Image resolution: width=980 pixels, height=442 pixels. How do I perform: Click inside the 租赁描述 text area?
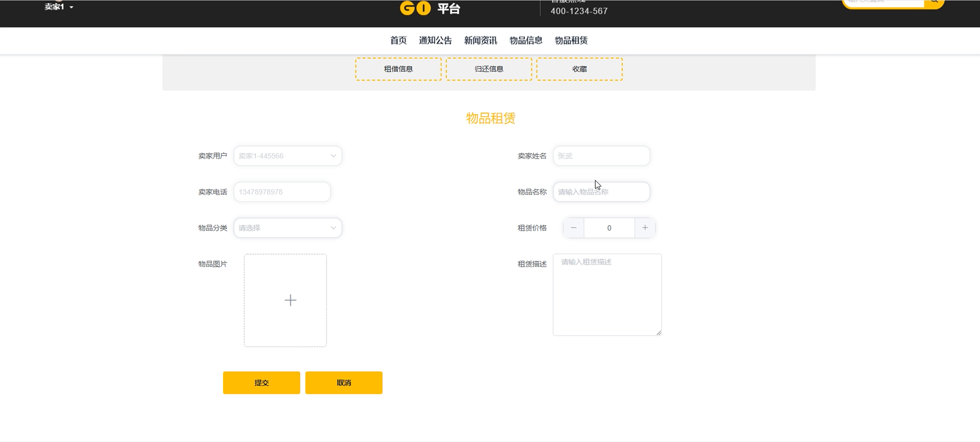pyautogui.click(x=607, y=295)
